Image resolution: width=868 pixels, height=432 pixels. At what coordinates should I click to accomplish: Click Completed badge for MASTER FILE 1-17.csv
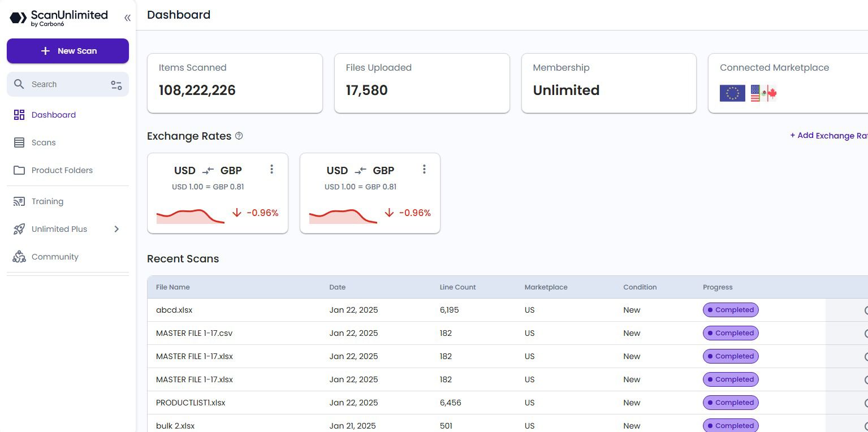[731, 333]
